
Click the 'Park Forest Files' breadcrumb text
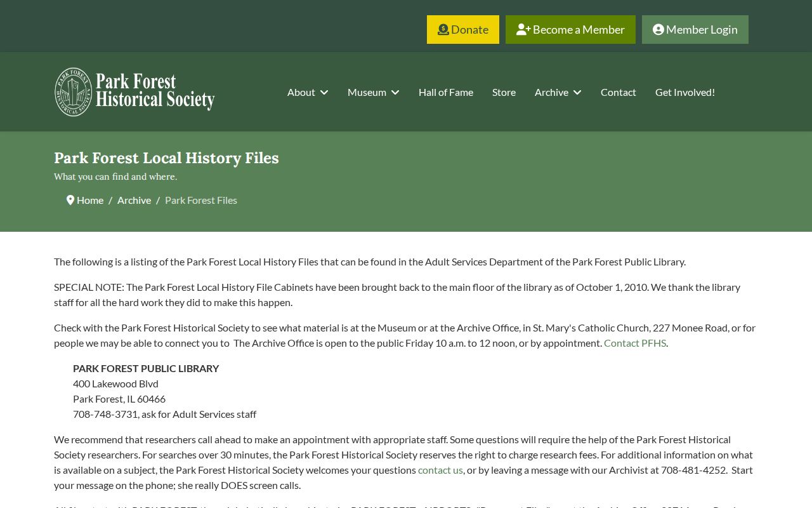pos(201,200)
